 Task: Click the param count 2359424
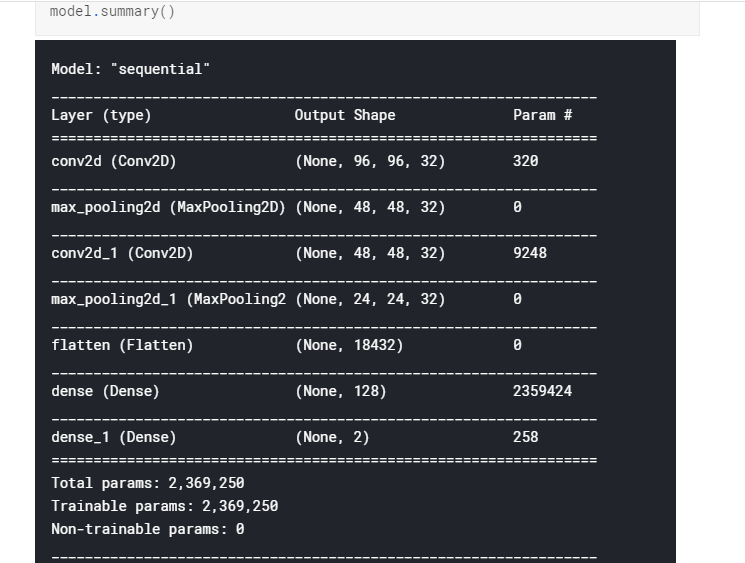pyautogui.click(x=543, y=391)
